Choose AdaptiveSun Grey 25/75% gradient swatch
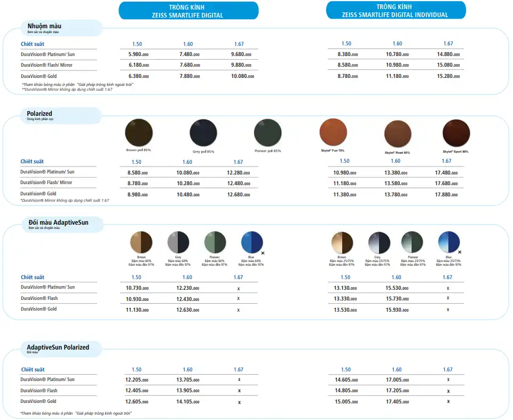Image resolution: width=513 pixels, height=420 pixels. point(379,243)
